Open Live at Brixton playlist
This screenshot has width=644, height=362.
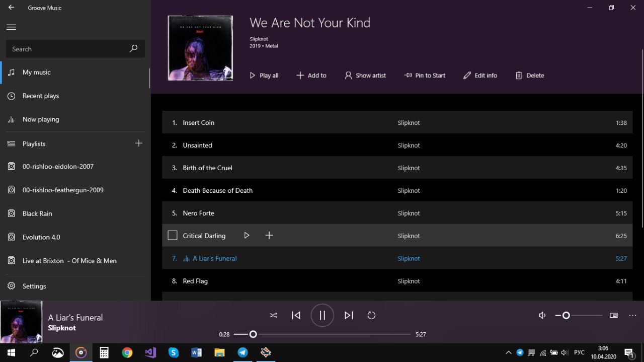(75, 261)
